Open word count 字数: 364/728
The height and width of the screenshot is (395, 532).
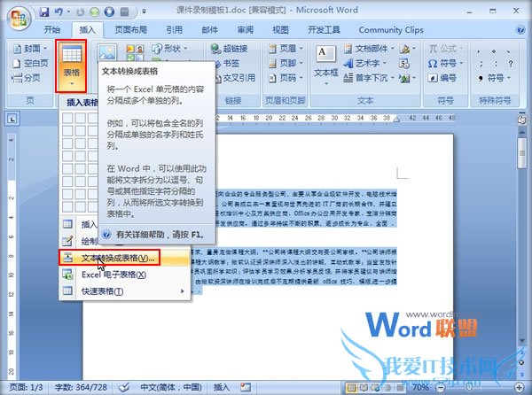[x=81, y=387]
